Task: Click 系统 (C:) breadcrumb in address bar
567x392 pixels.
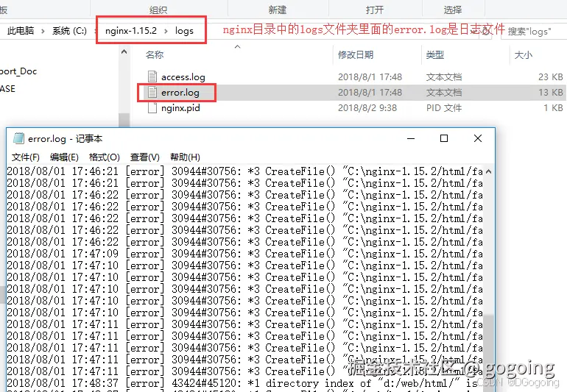Action: pos(69,31)
